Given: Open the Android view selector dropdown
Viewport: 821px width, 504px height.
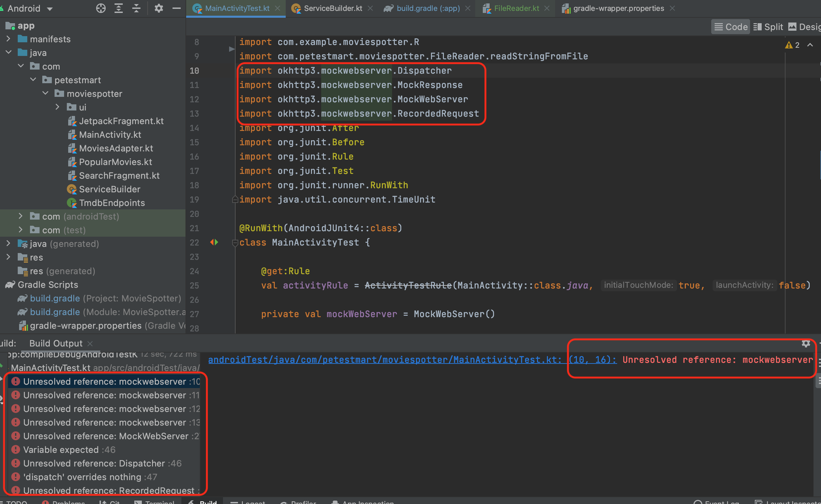Looking at the screenshot, I should [30, 8].
